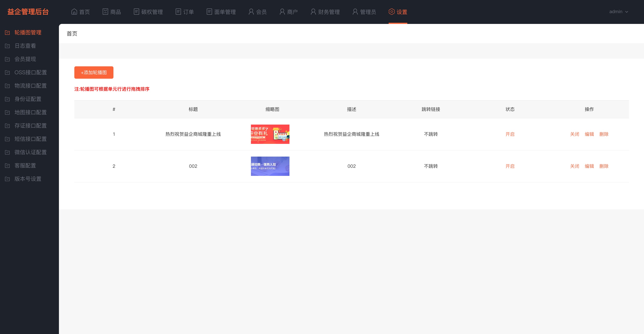644x334 pixels.
Task: Open 短信接口配置 in the sidebar
Action: 30,139
